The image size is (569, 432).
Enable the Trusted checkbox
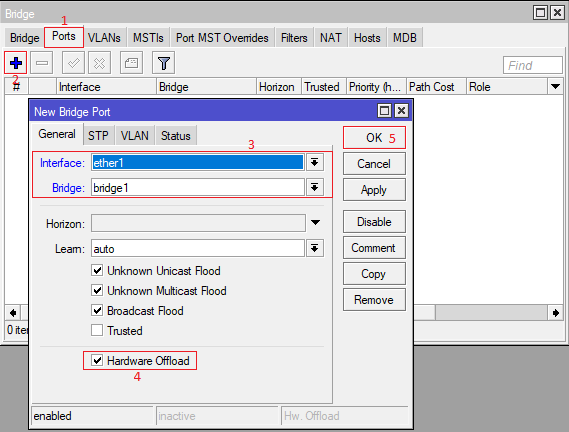(97, 330)
